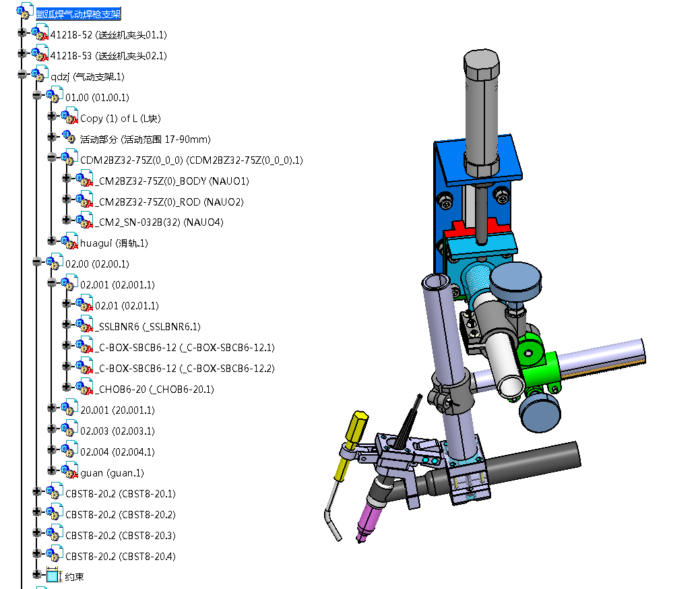Click the _CM2_SN-032B(32) part icon
700x589 pixels.
tap(84, 220)
